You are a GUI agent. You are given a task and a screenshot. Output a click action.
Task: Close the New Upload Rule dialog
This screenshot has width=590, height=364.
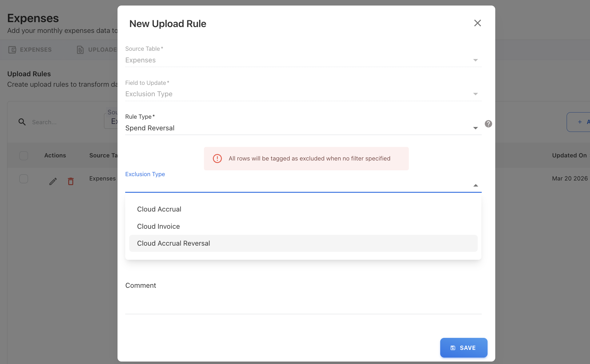click(477, 23)
